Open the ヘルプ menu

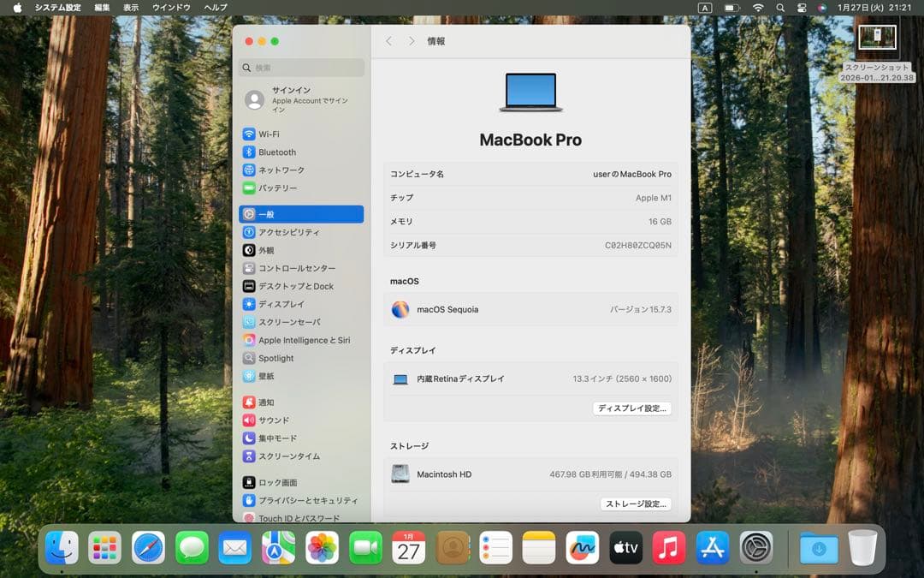click(213, 7)
